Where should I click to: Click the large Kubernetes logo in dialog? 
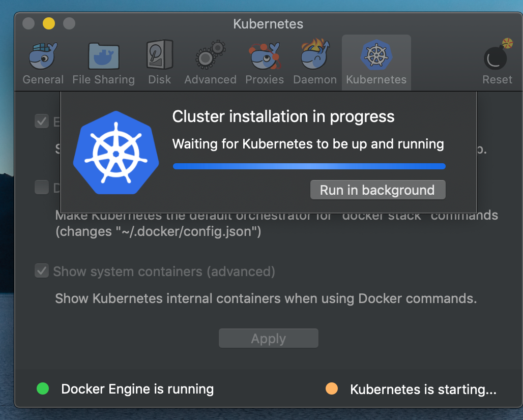click(115, 153)
